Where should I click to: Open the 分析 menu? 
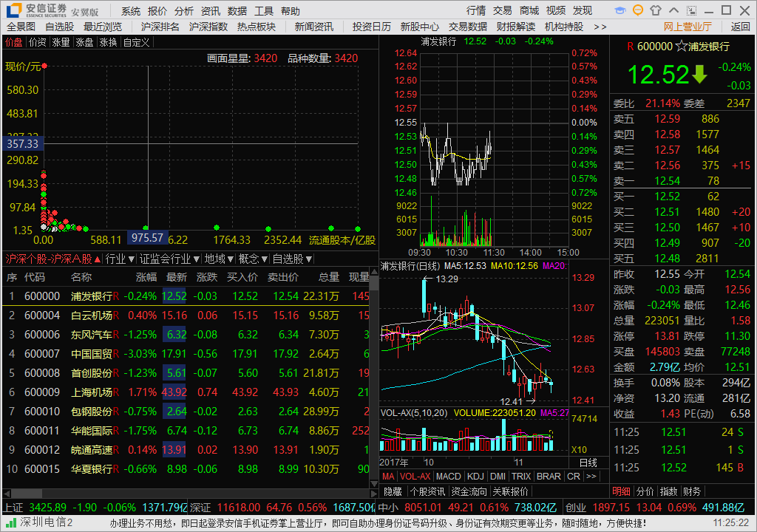pos(184,10)
